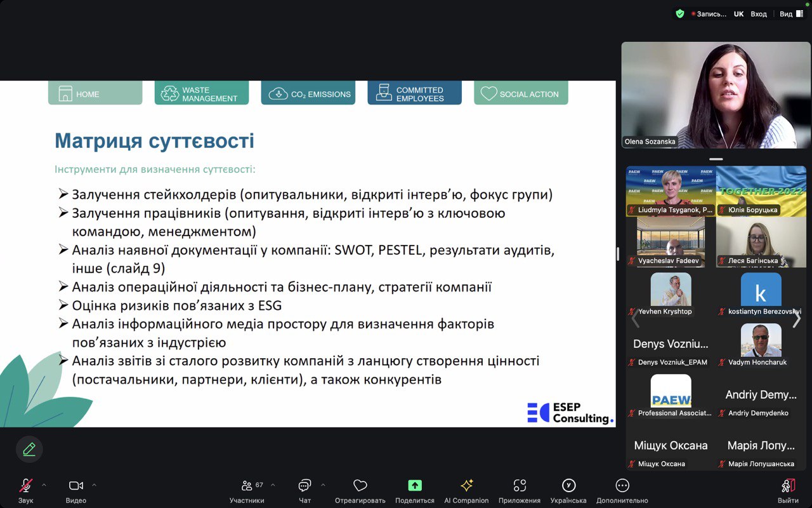Unmute microphone with the Звук icon
Viewport: 812px width, 508px height.
pos(25,486)
